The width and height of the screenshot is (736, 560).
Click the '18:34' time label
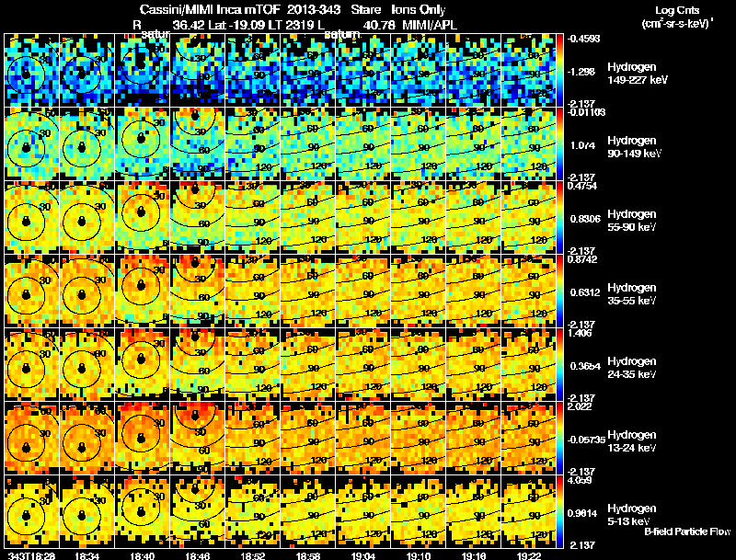[x=86, y=555]
